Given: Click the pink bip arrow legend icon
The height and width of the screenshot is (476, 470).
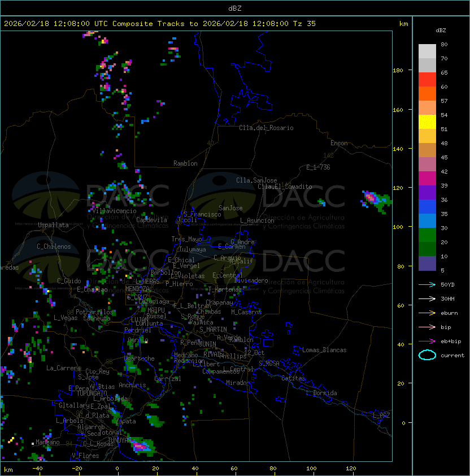Looking at the screenshot, I should (x=427, y=327).
